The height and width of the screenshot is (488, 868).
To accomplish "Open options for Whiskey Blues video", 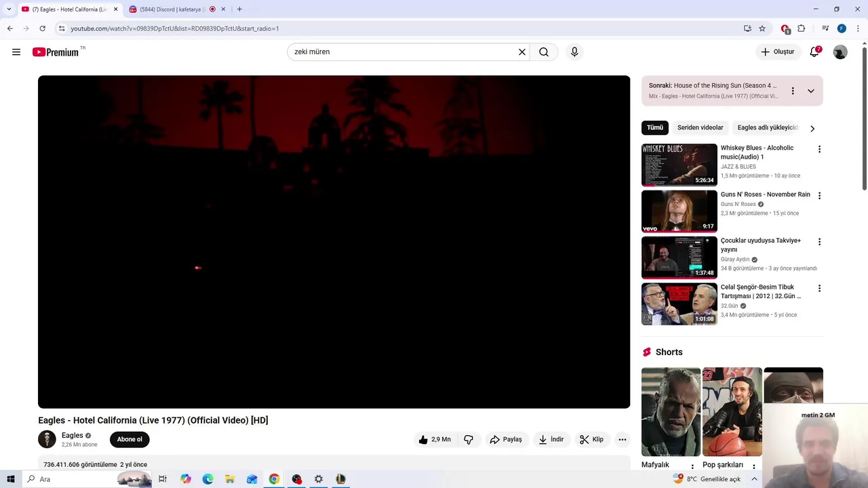I will tap(819, 149).
